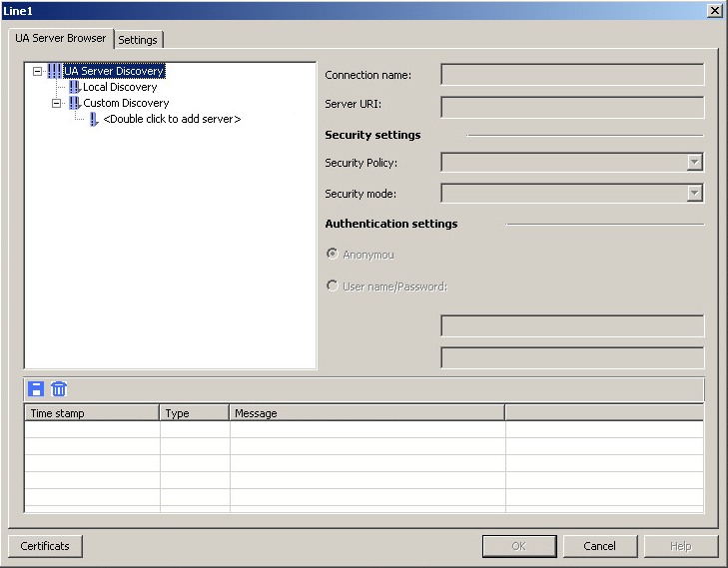Viewport: 728px width, 568px height.
Task: Select the UA Server Browser tab
Action: [60, 38]
